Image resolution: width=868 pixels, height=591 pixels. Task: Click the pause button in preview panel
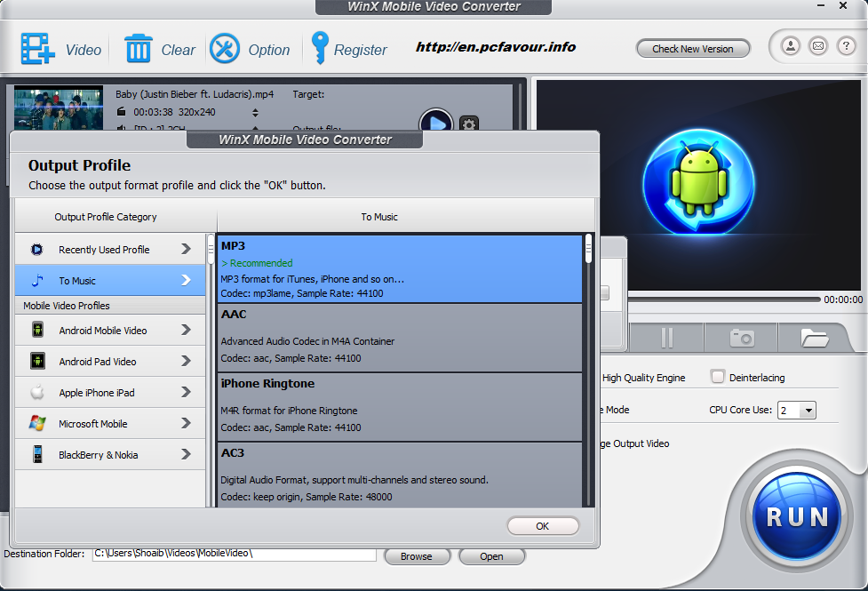click(666, 338)
